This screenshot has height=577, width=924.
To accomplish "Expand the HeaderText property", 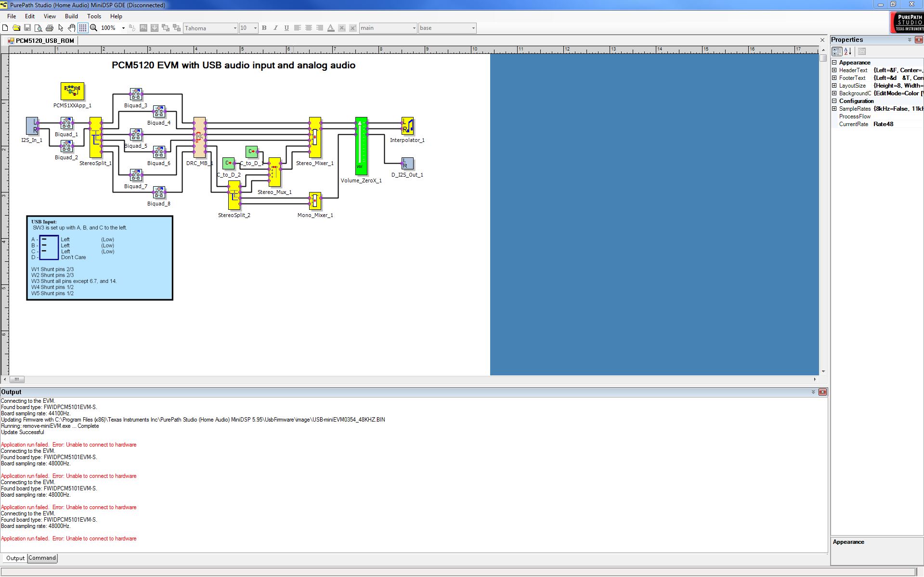I will (834, 70).
